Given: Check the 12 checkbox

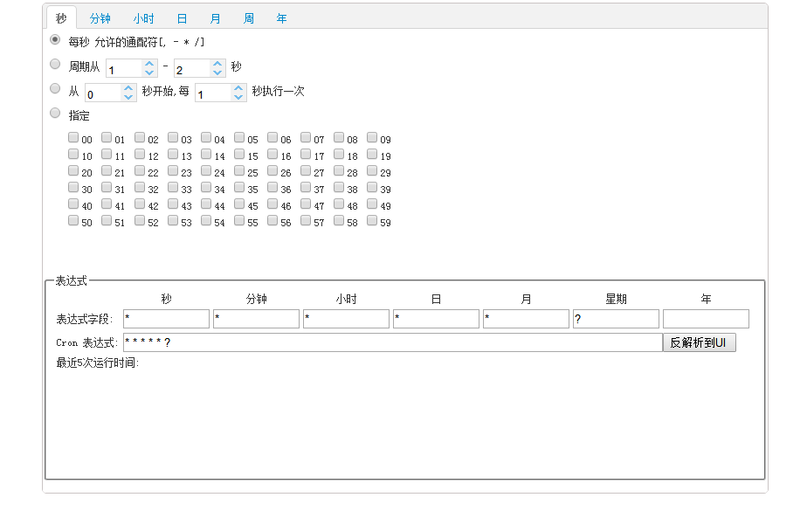Looking at the screenshot, I should [140, 154].
